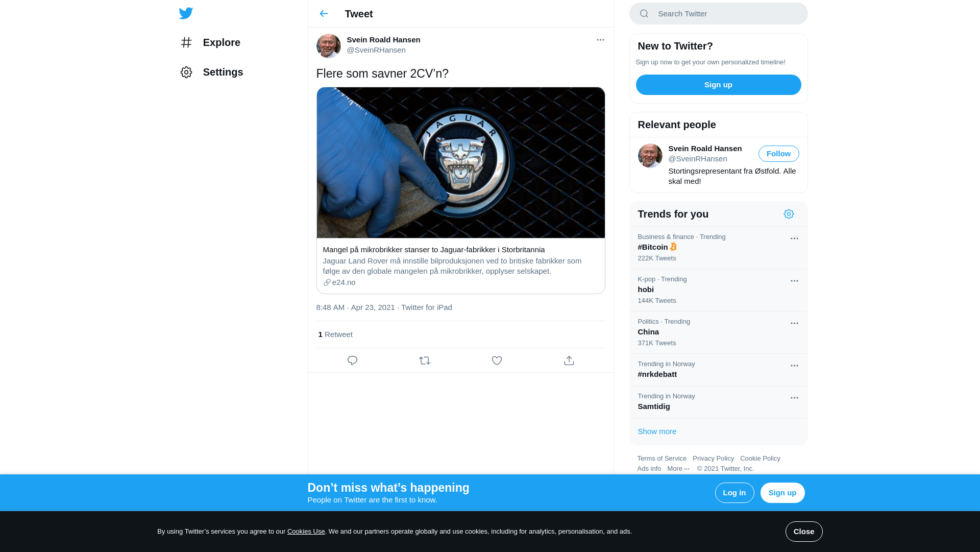Open the e24.no article link card
The width and height of the screenshot is (980, 552).
coord(460,266)
